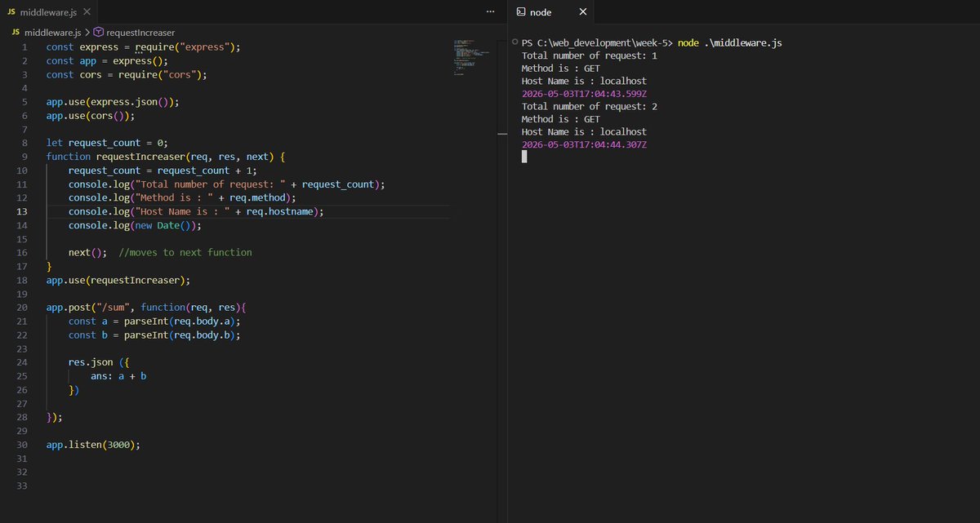Screen dimensions: 980x523
Task: Click app.use(express.json()); code line
Action: point(112,102)
